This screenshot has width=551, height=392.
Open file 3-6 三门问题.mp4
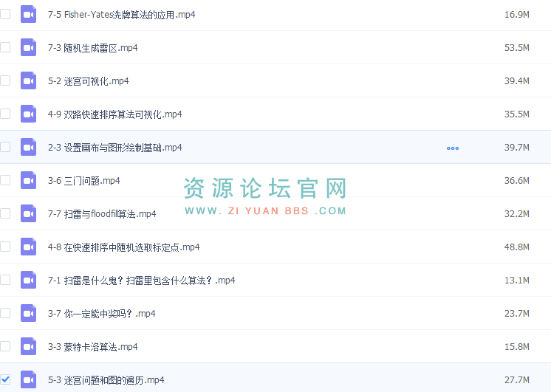pyautogui.click(x=84, y=181)
